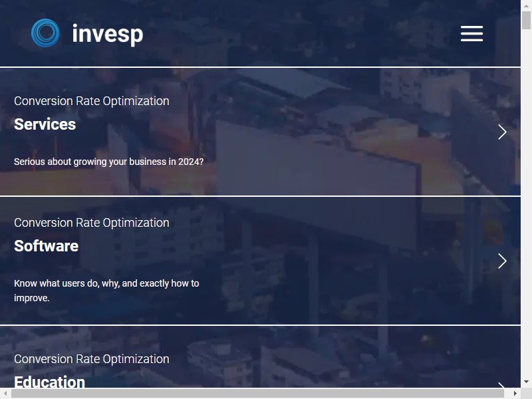This screenshot has height=399, width=532.
Task: Expand the Software section chevron arrow
Action: click(502, 261)
